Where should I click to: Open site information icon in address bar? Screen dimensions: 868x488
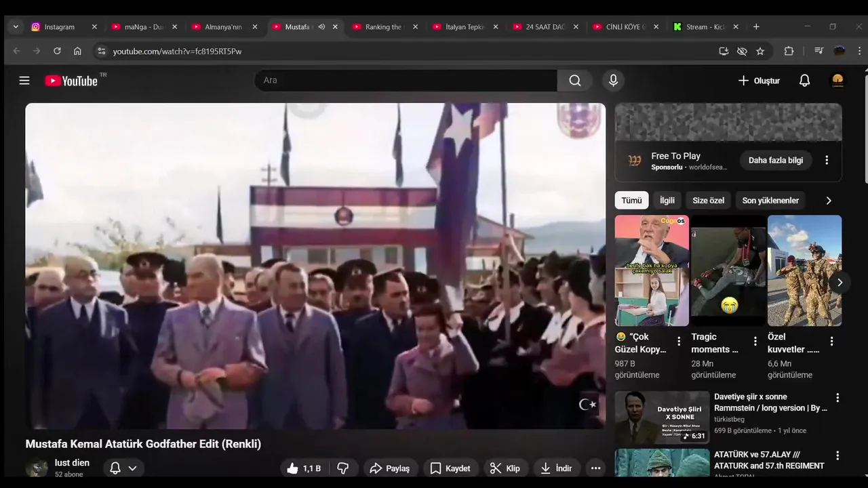pos(101,51)
